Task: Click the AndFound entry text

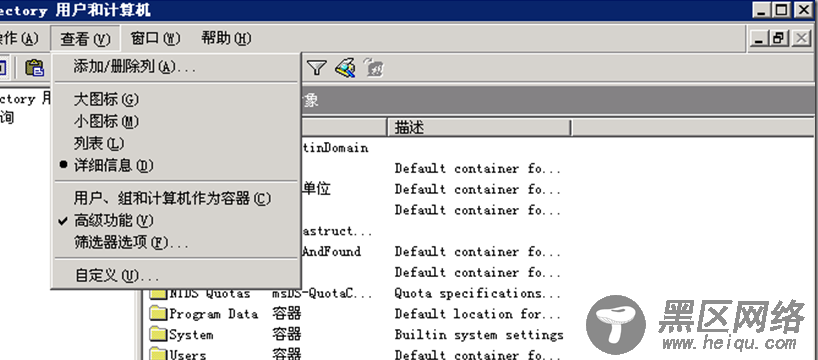Action: pos(332,252)
